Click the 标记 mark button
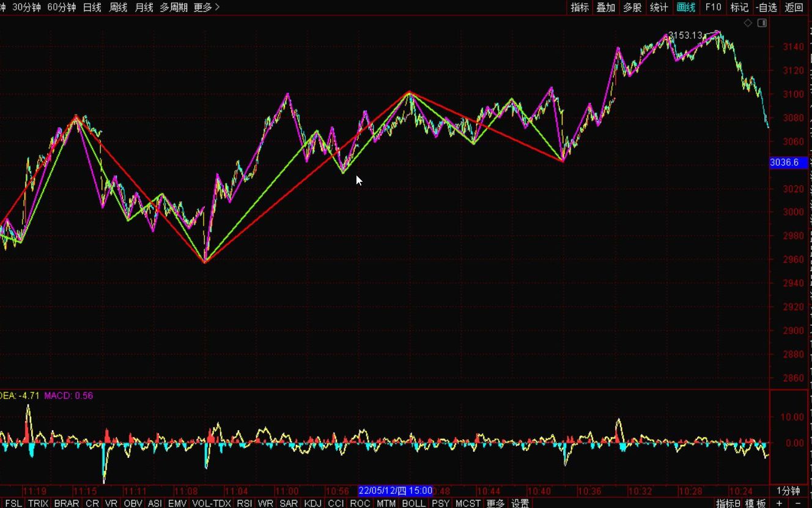The height and width of the screenshot is (508, 812). (x=740, y=7)
